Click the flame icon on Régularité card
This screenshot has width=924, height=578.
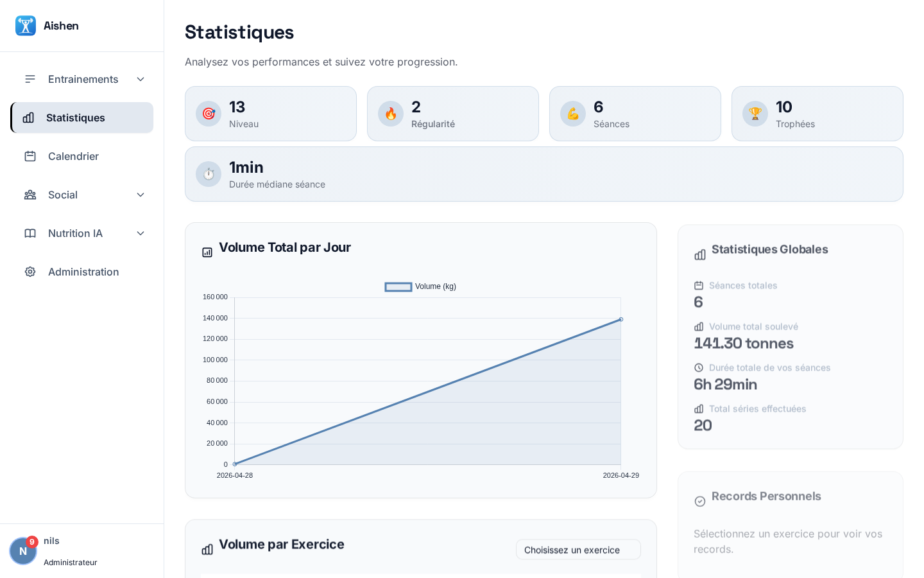click(391, 114)
